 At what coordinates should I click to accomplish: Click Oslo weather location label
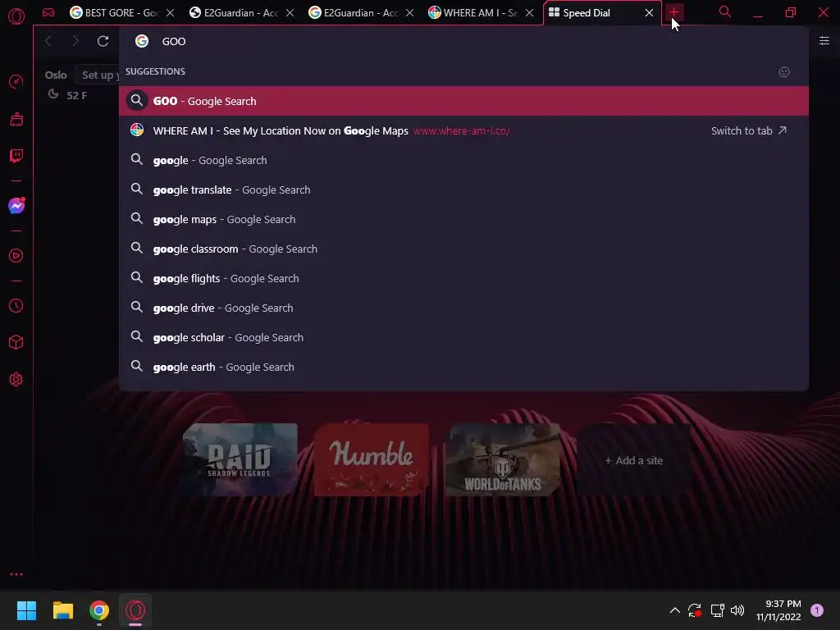pyautogui.click(x=56, y=75)
